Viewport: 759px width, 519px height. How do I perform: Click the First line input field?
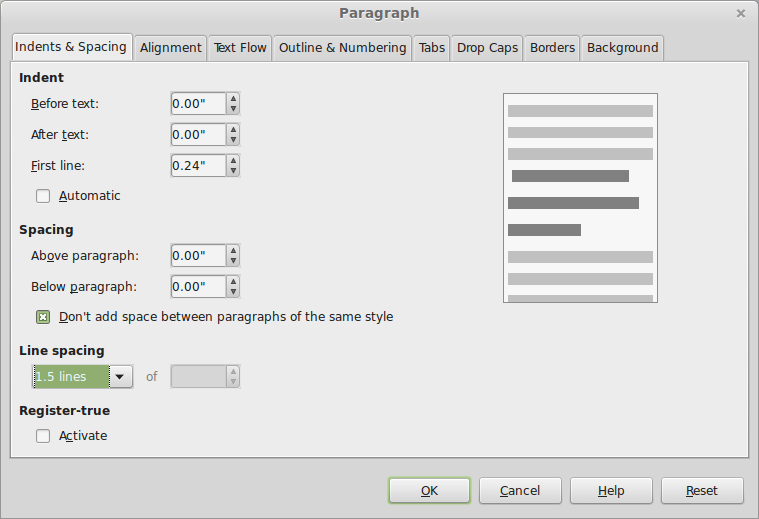pyautogui.click(x=197, y=166)
